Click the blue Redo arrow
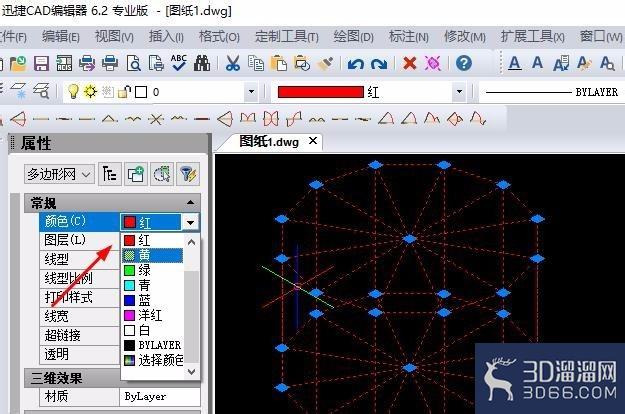 [x=379, y=64]
